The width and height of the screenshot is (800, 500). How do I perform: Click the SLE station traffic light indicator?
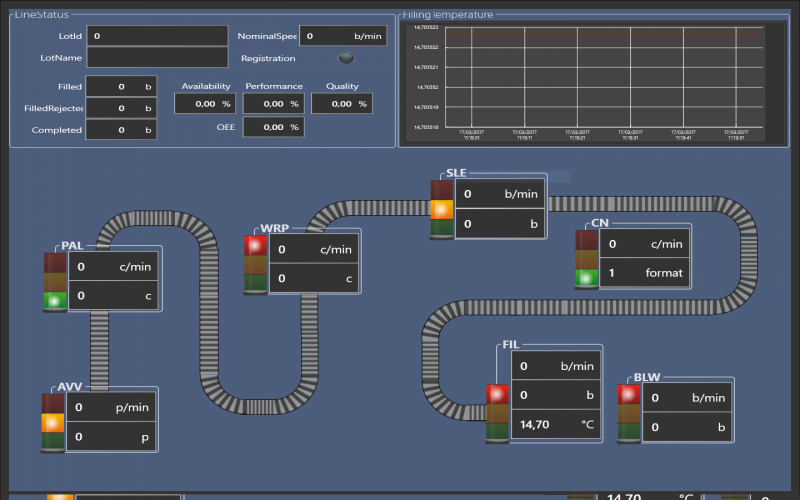[442, 209]
